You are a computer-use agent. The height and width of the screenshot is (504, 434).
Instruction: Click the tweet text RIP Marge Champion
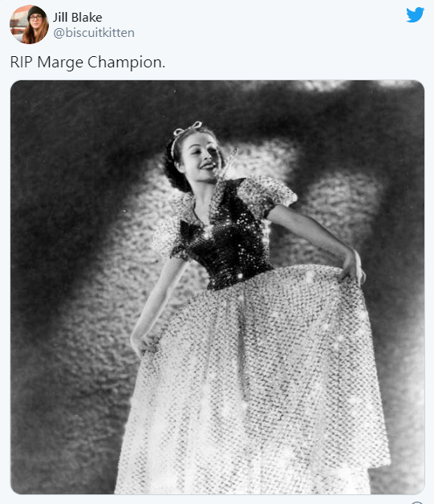87,62
